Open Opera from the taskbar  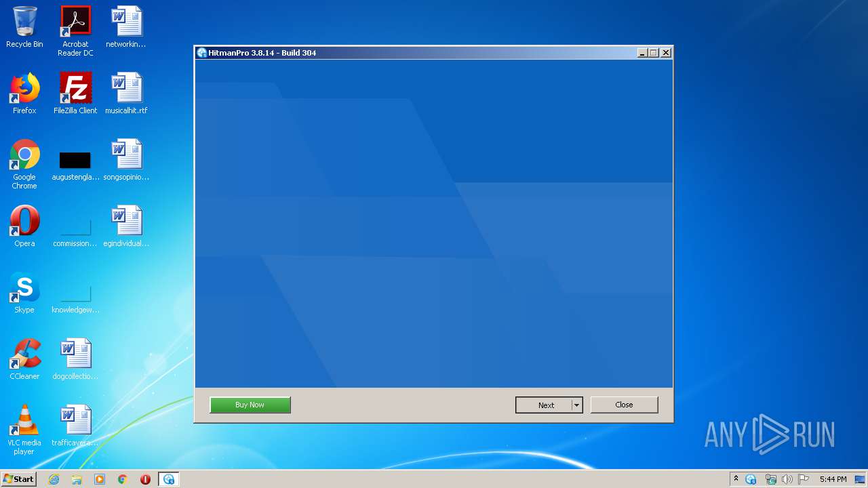tap(145, 479)
